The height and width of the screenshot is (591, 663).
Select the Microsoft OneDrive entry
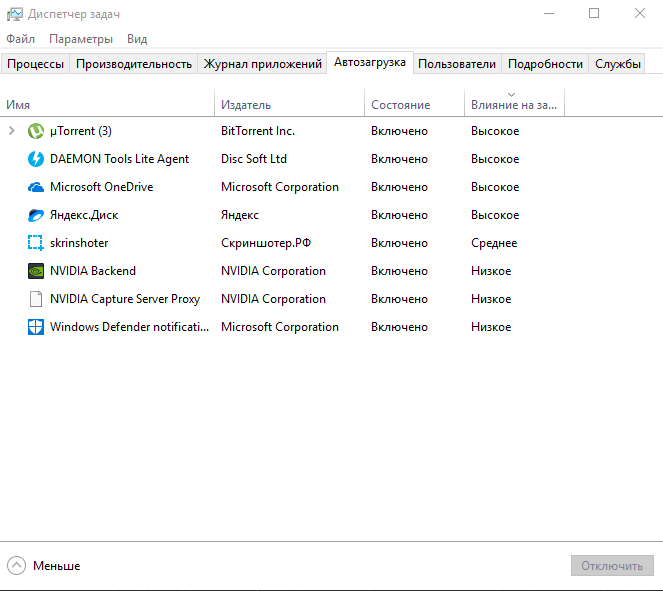[101, 187]
